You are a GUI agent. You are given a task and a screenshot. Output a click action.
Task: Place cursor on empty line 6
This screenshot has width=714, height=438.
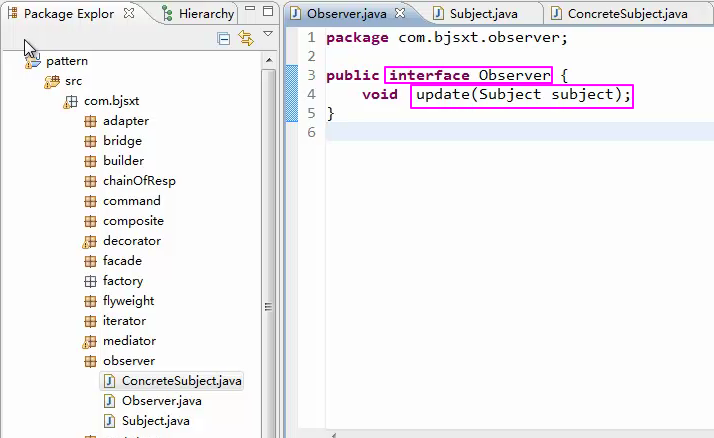(519, 132)
